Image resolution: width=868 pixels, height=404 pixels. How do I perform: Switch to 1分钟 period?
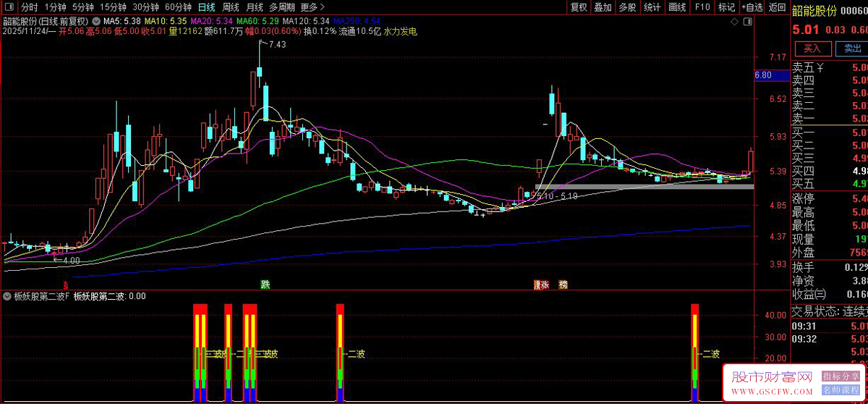click(55, 7)
